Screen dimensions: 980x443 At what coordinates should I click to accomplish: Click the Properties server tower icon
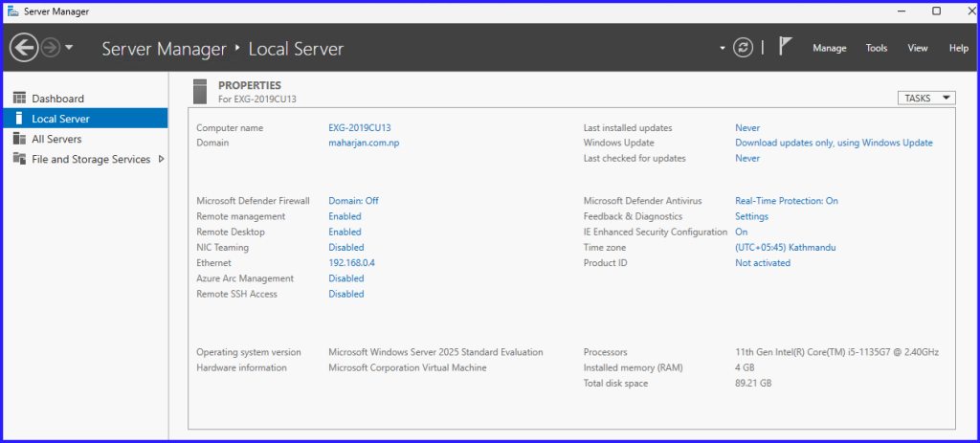point(199,91)
